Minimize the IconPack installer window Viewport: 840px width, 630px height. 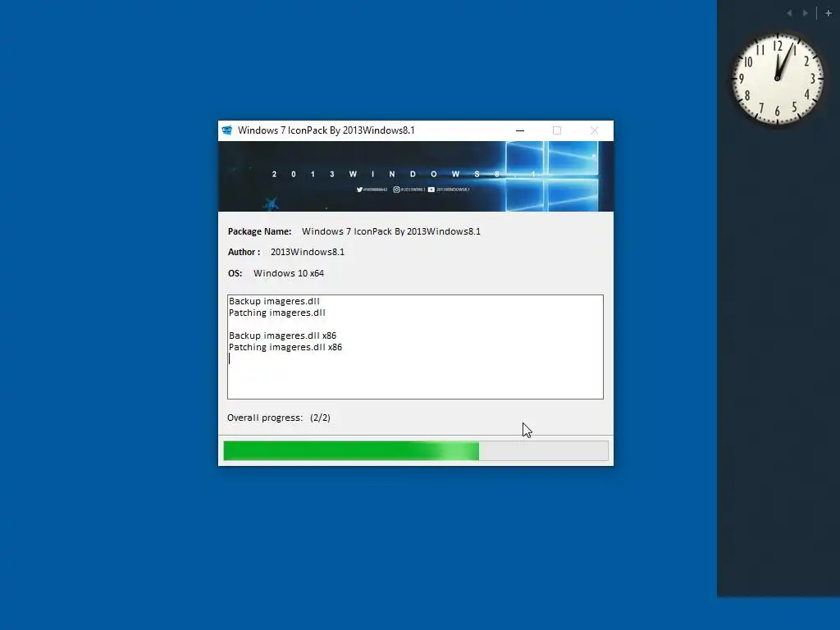(519, 130)
